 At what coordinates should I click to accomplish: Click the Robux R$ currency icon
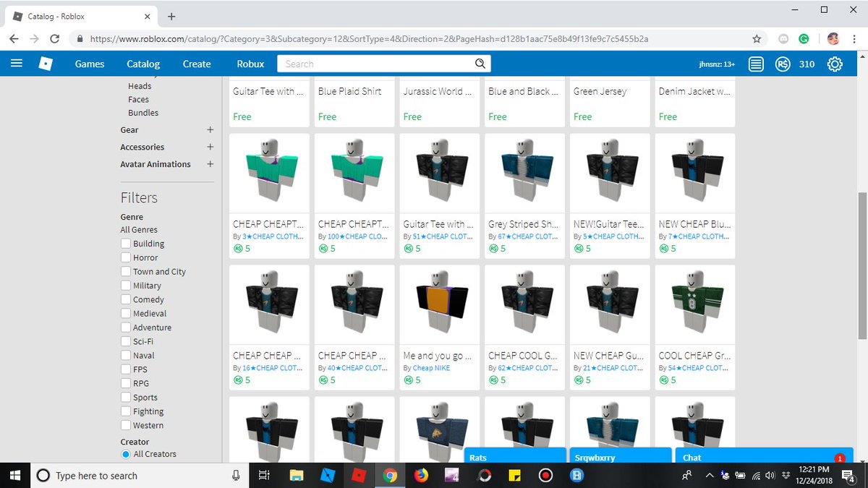pos(782,64)
